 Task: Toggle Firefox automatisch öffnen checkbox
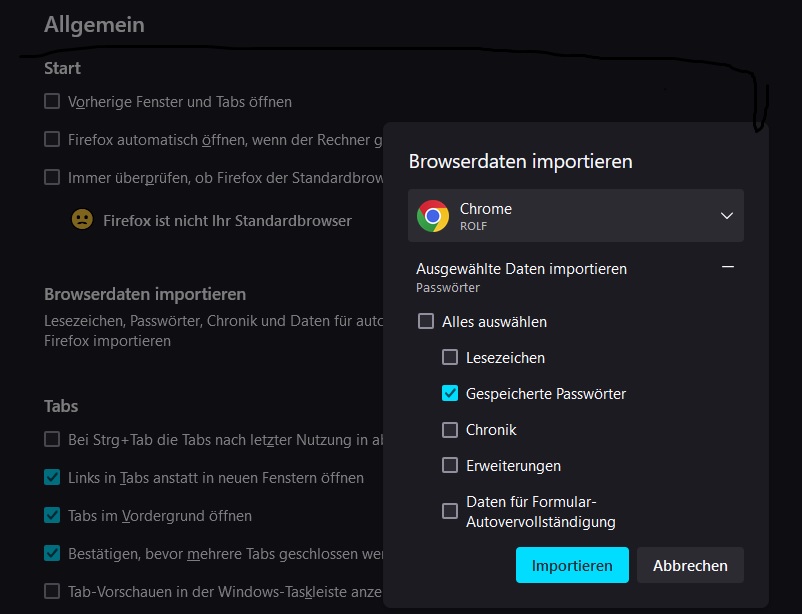52,140
